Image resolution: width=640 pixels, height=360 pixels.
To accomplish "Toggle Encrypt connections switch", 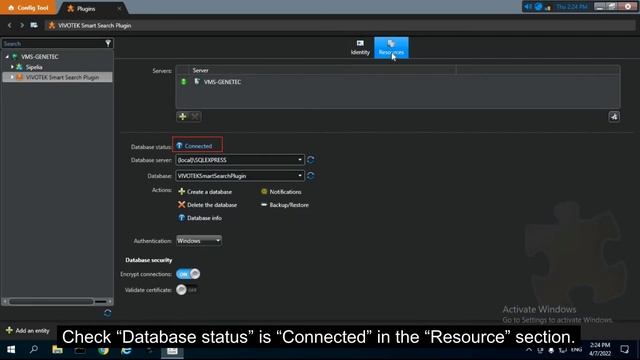I will pos(188,274).
